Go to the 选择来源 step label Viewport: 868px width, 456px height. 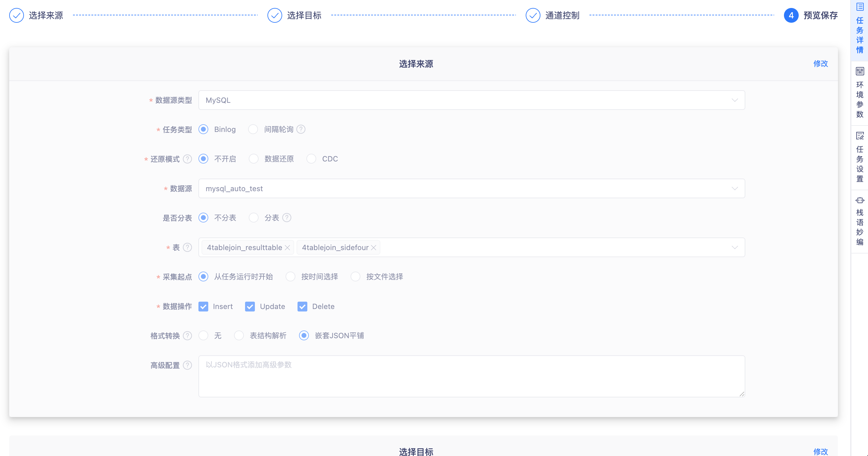click(x=46, y=16)
